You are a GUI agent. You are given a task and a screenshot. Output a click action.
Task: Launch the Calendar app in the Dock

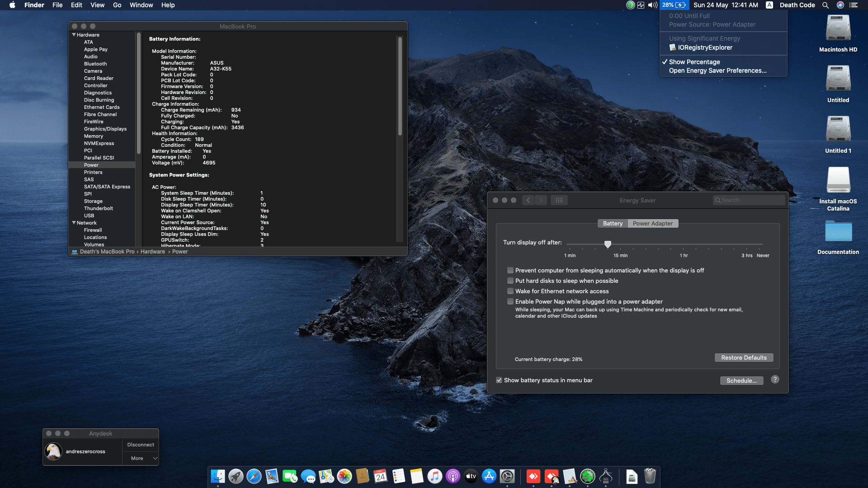pyautogui.click(x=380, y=477)
